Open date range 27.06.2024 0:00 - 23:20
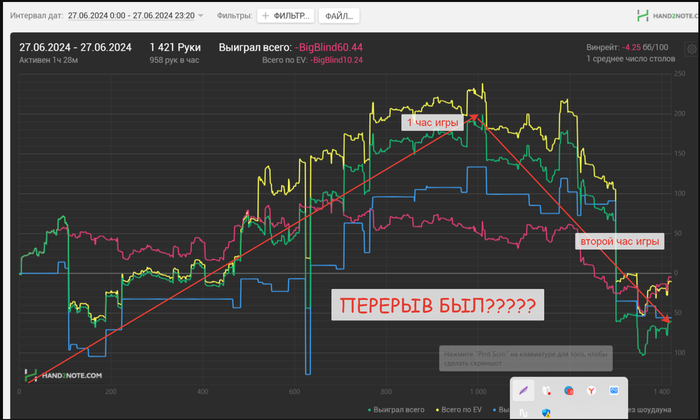 [131, 16]
